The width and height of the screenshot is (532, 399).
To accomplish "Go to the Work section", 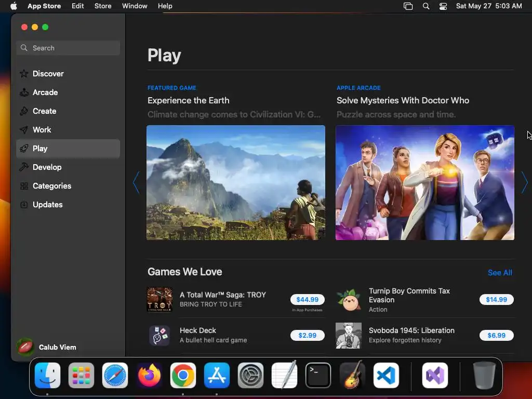I will 68,129.
